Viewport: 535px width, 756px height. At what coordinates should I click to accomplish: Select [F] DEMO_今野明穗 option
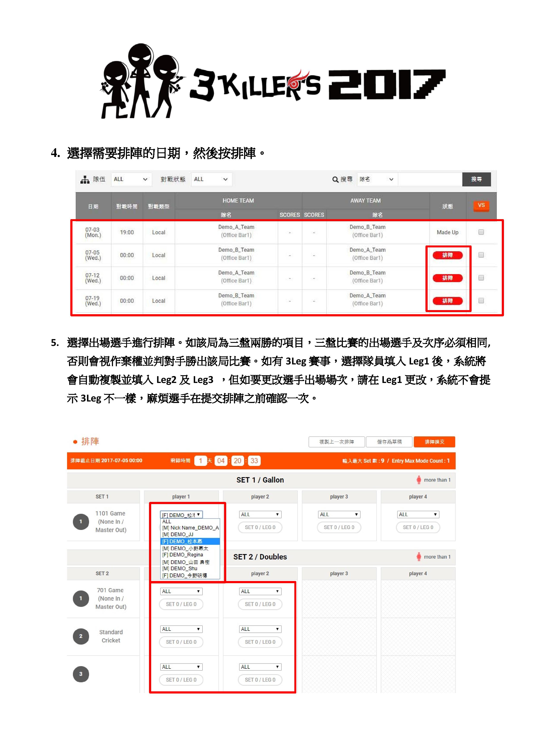[190, 576]
